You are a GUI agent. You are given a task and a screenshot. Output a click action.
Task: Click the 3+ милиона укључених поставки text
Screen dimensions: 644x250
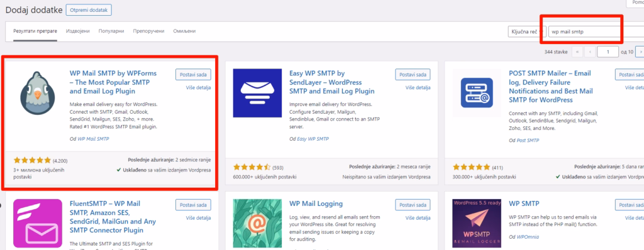[39, 173]
